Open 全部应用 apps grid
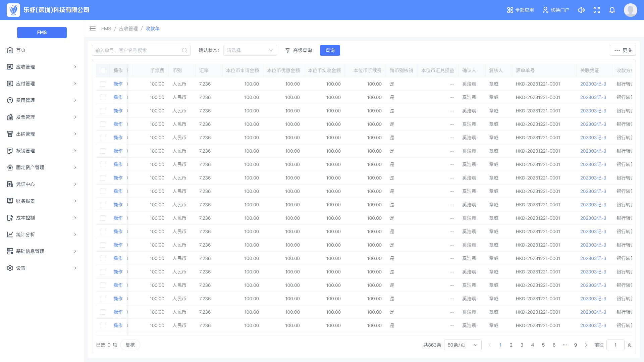The height and width of the screenshot is (362, 644). (x=520, y=10)
